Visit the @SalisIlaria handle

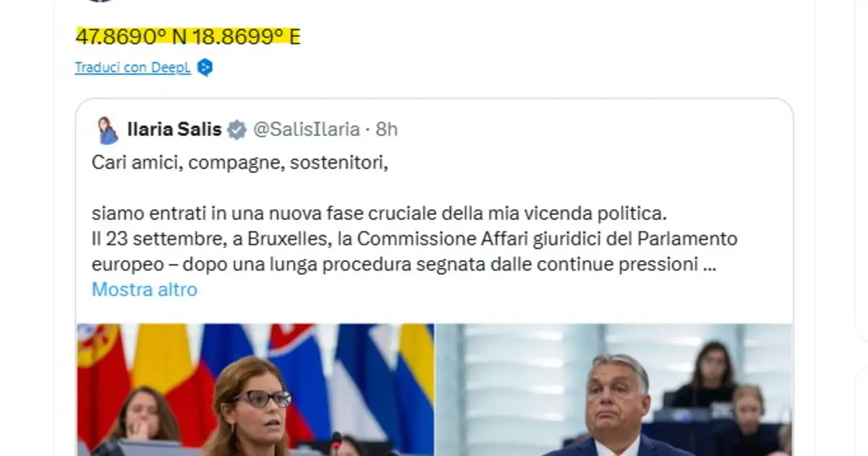(x=305, y=130)
